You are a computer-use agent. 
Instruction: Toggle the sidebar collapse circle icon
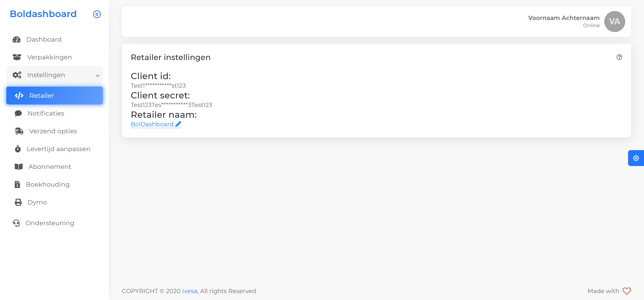97,14
